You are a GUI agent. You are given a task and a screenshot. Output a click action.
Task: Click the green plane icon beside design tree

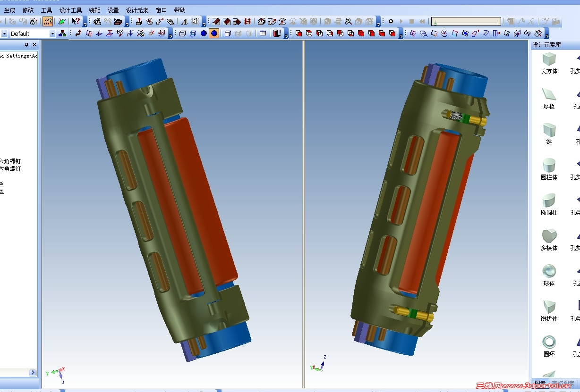click(61, 21)
